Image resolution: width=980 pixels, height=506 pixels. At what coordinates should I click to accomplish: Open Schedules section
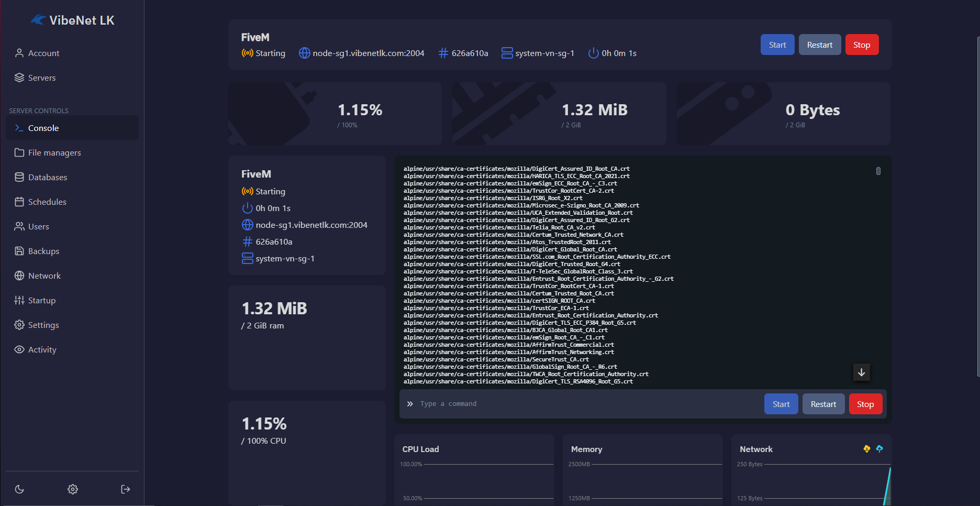click(72, 202)
